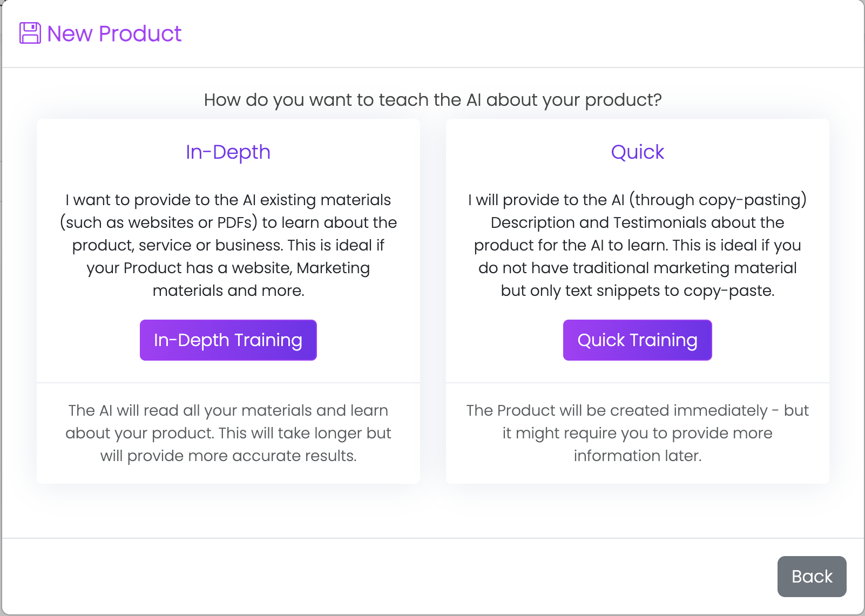Click the floppy disk icon beside New Product
Viewport: 865px width, 616px height.
point(30,33)
